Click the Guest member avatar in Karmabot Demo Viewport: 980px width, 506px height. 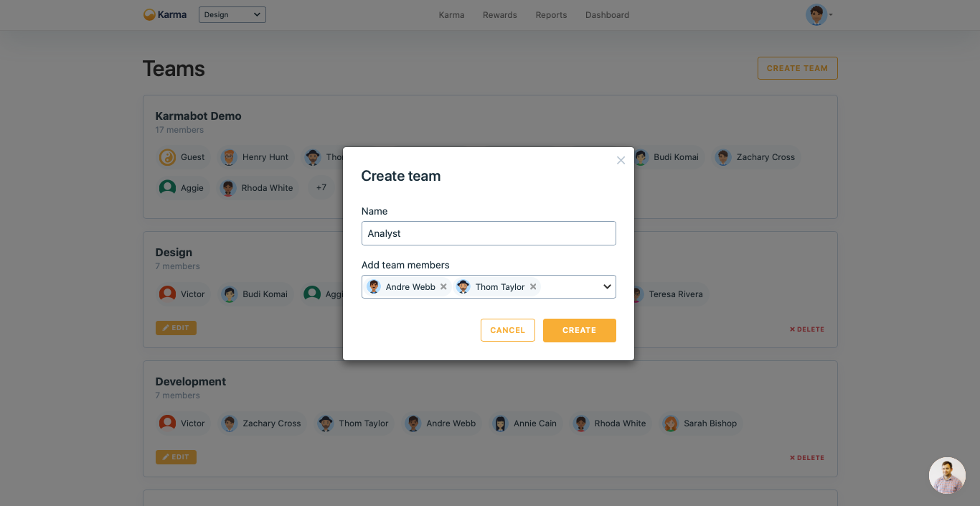[167, 157]
